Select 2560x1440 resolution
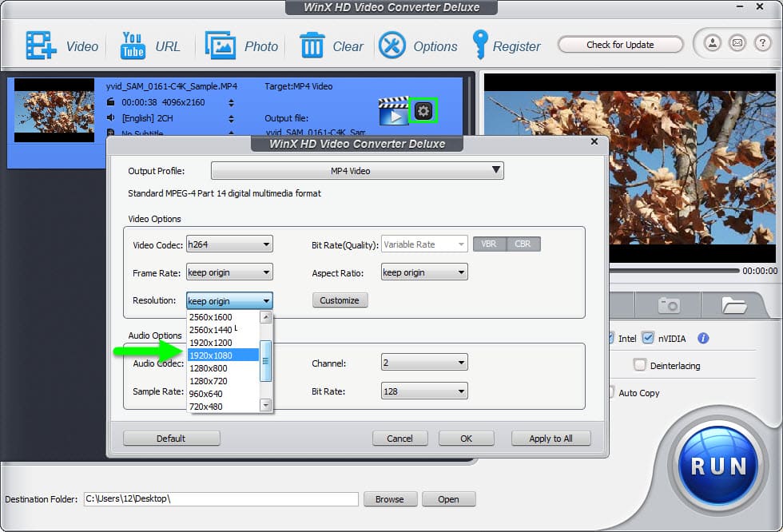The height and width of the screenshot is (532, 783). tap(223, 330)
